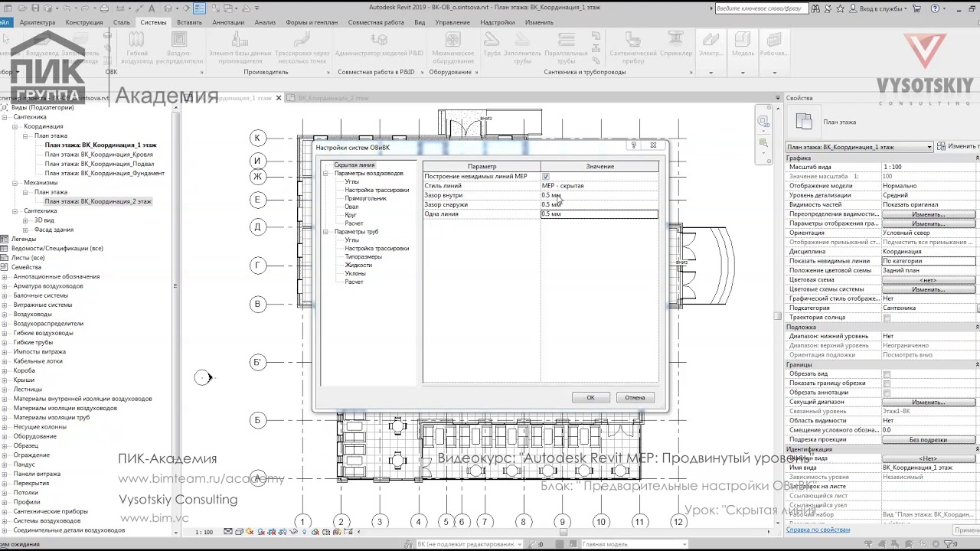Click the navigation wheel icon in view
The height and width of the screenshot is (551, 980).
(763, 121)
